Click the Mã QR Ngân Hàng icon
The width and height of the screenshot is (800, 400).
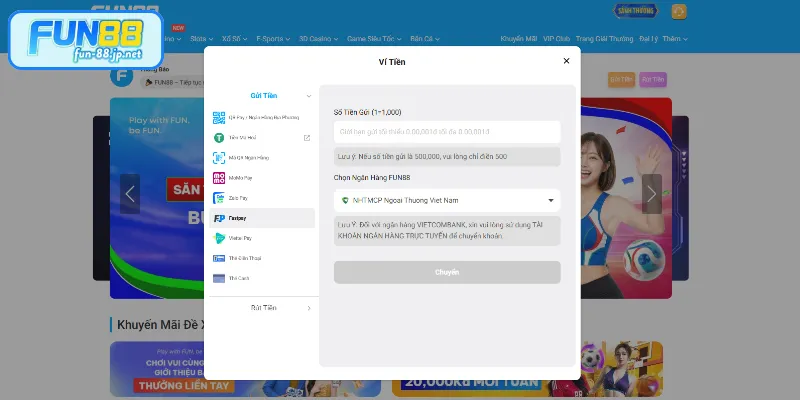tap(219, 157)
